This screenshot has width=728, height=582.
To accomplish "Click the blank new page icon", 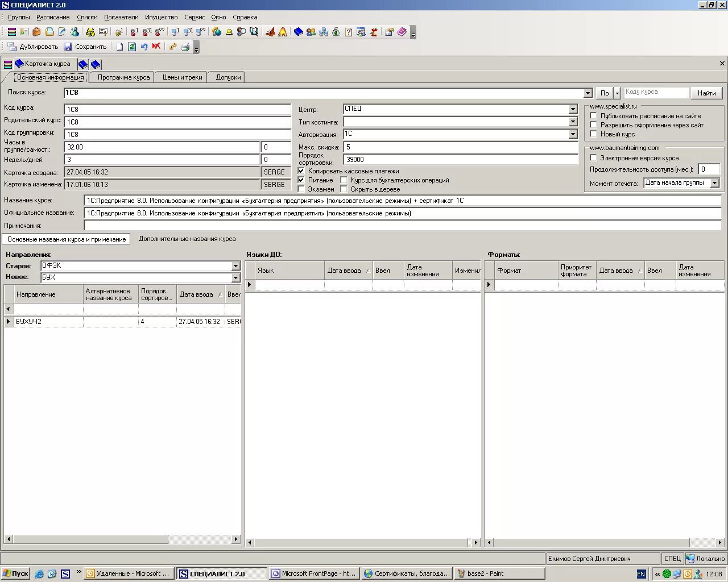I will 120,47.
